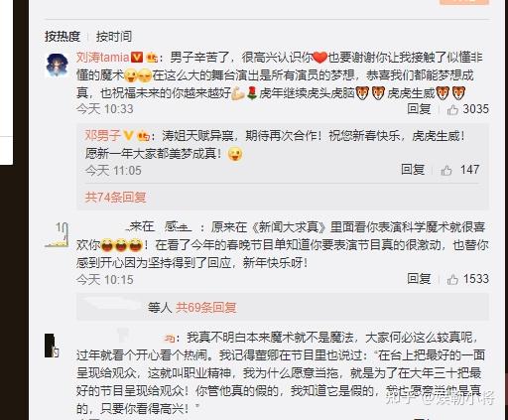This screenshot has width=508, height=420.
Task: Open 刘涛tamia's profile username link
Action: (103, 58)
